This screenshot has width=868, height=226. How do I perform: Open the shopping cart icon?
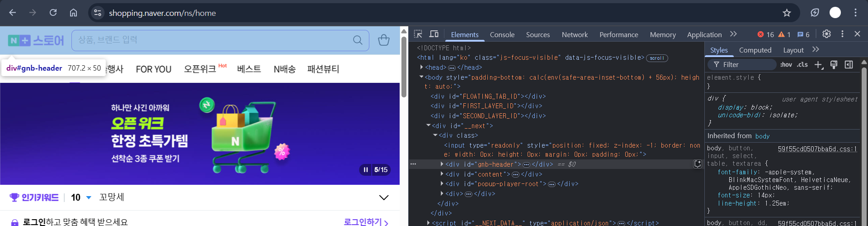click(384, 40)
